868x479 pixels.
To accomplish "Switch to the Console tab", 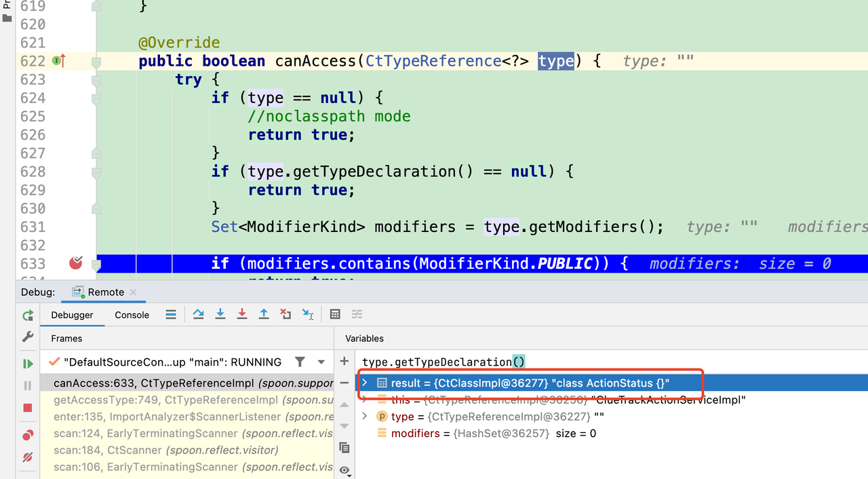I will tap(132, 315).
